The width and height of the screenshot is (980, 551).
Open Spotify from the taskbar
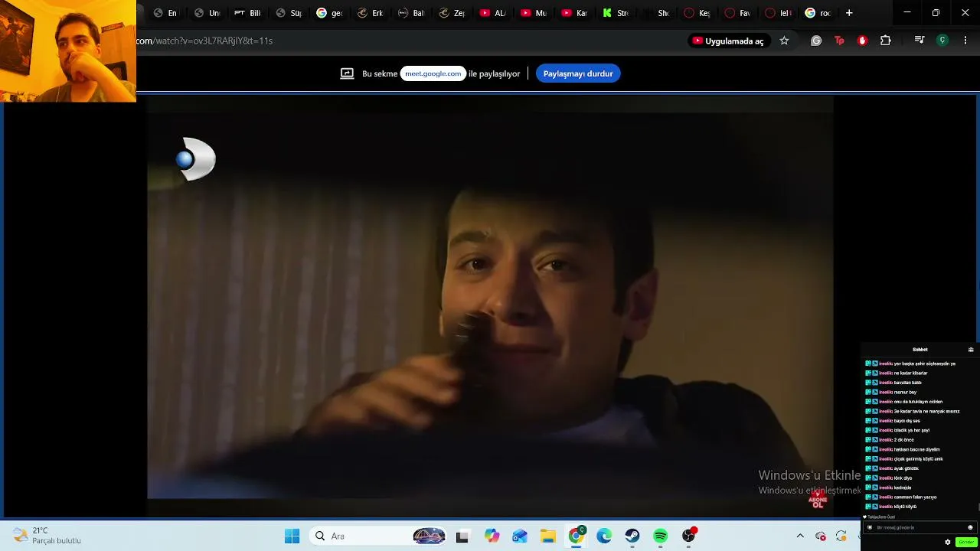[660, 536]
